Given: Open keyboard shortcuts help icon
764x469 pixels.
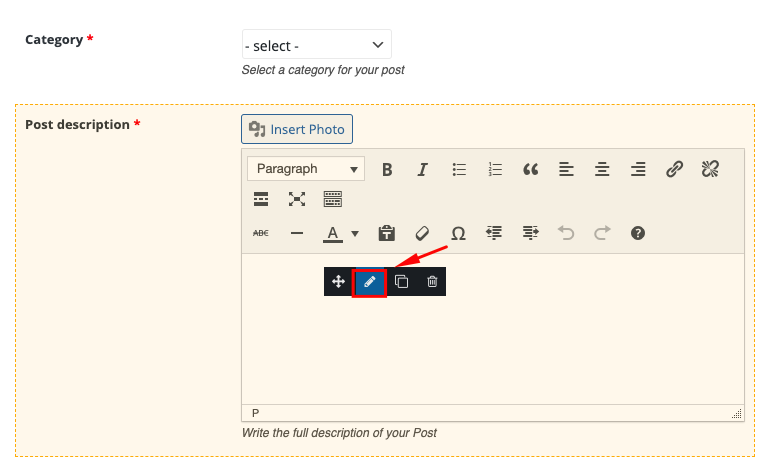Looking at the screenshot, I should pos(638,233).
